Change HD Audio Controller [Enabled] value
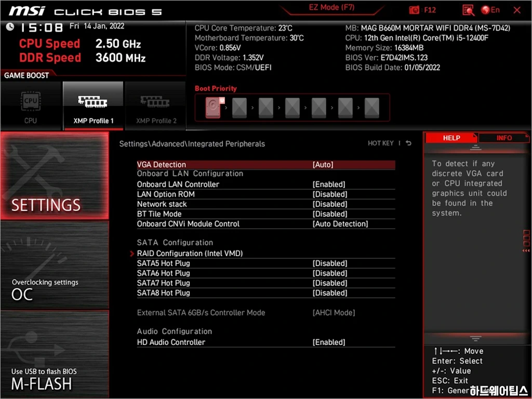The height and width of the screenshot is (399, 532). coord(329,342)
